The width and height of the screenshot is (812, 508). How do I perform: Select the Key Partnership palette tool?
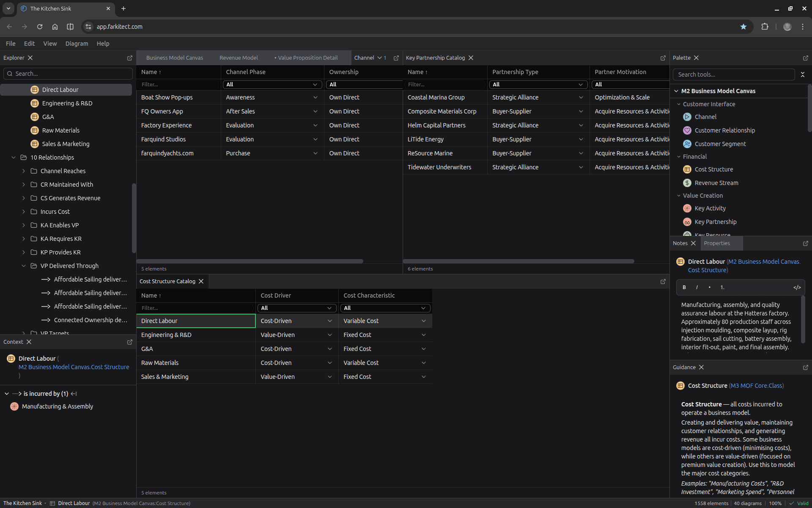pos(710,222)
